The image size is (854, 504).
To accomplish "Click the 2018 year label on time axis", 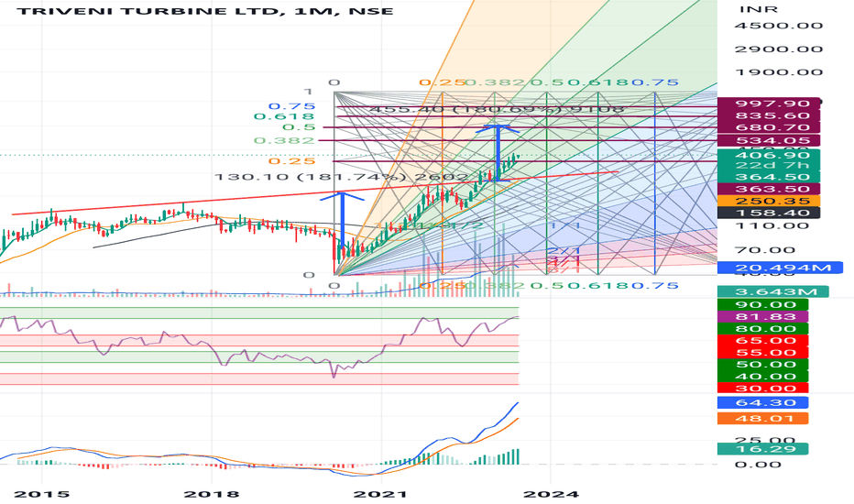I will 212,495.
